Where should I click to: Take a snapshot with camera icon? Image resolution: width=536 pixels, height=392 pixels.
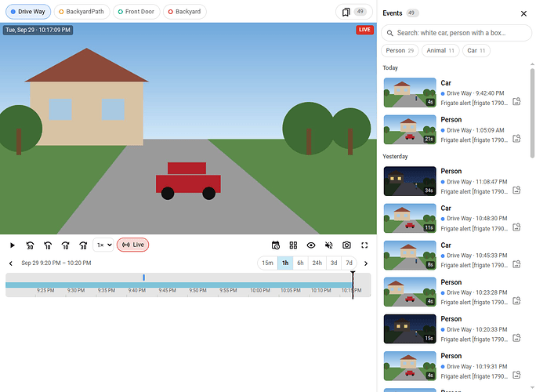[x=346, y=245]
